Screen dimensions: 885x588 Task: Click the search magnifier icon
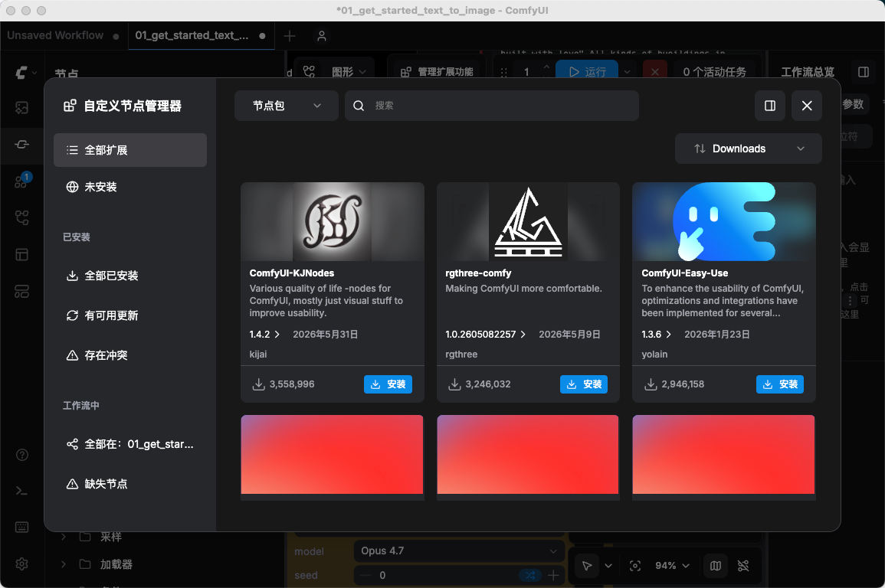coord(359,106)
